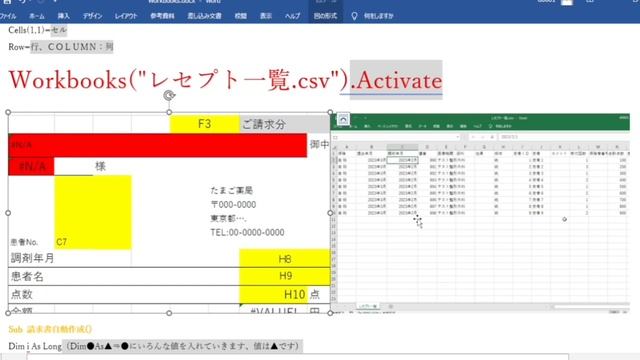Click the たまご薬局 text in invoice

(232, 190)
